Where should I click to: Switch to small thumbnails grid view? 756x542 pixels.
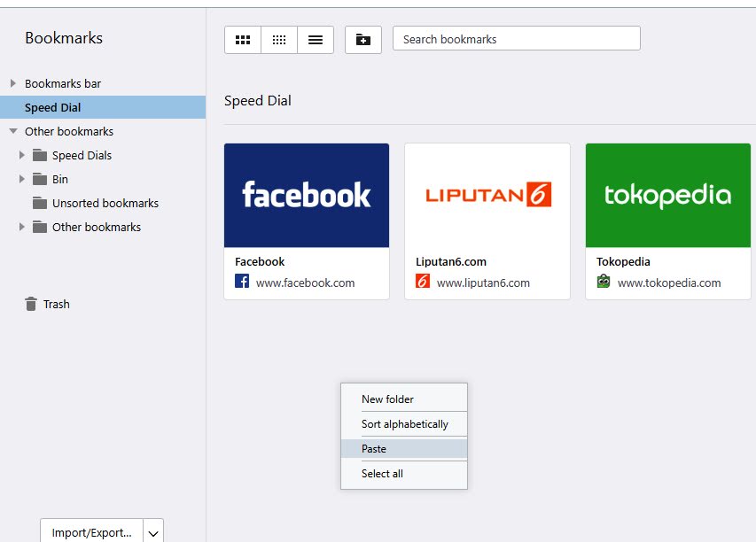[279, 40]
